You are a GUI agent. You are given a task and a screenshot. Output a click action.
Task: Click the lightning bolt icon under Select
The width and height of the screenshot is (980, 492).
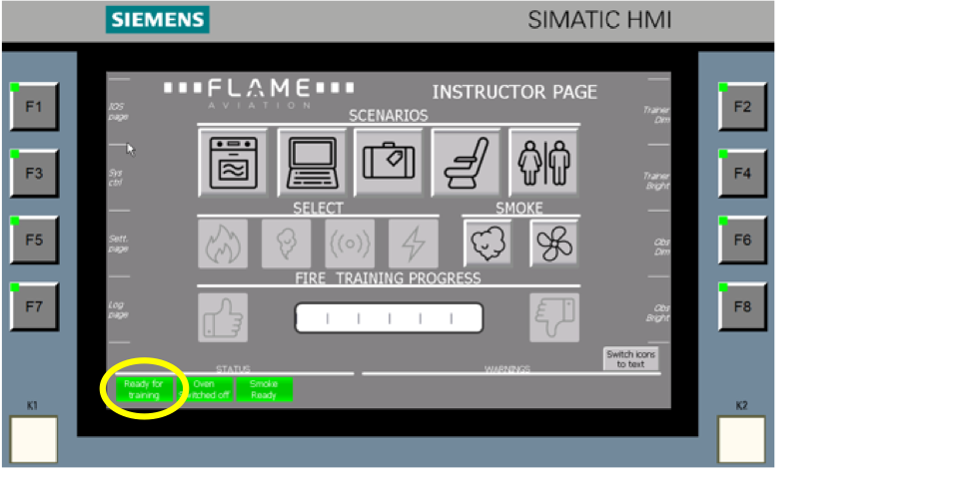tap(413, 244)
